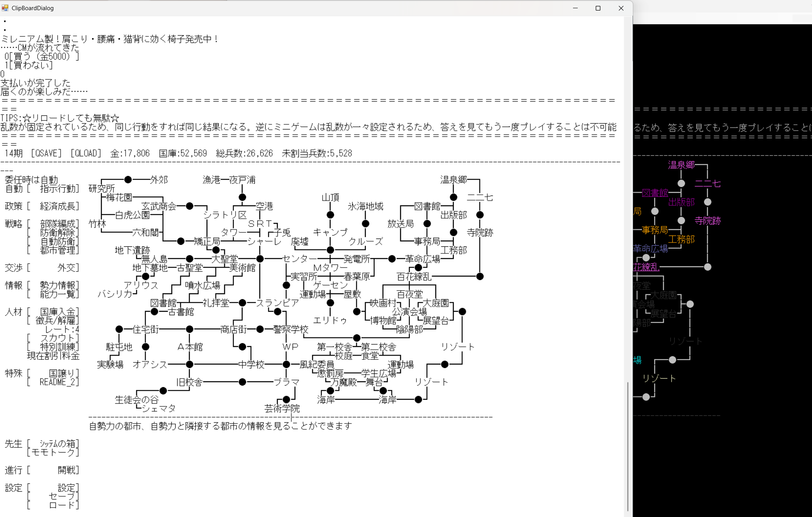Click the pink 図書館 link in black panel
The height and width of the screenshot is (517, 812).
coord(655,193)
